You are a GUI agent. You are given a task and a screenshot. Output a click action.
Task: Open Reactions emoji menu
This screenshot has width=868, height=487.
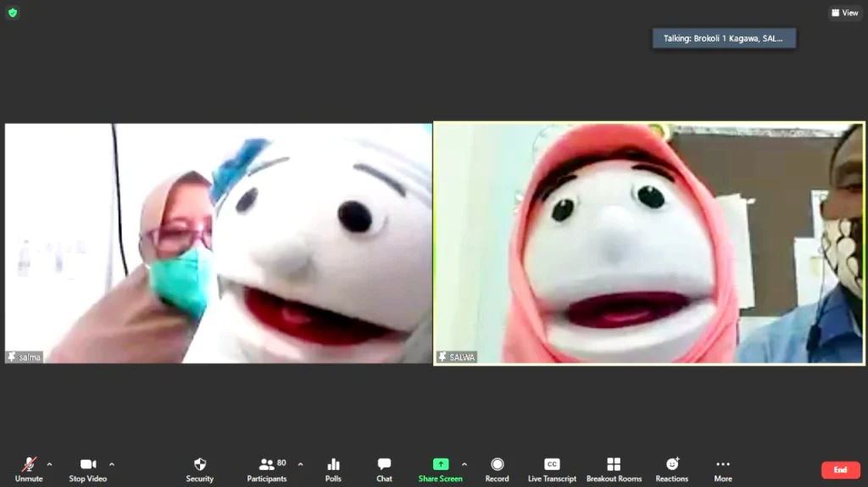click(x=672, y=469)
